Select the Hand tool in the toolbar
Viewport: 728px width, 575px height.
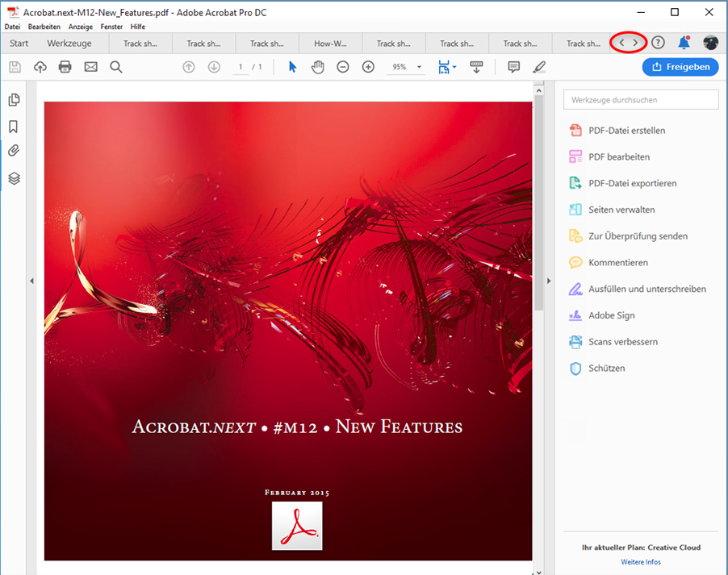pos(317,67)
